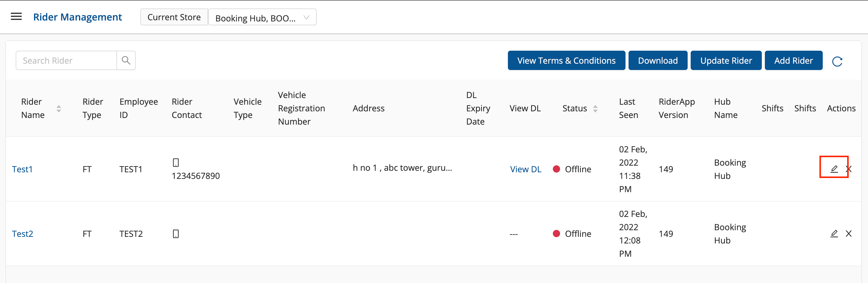Click the phone icon for Test2
The image size is (868, 283).
(176, 234)
